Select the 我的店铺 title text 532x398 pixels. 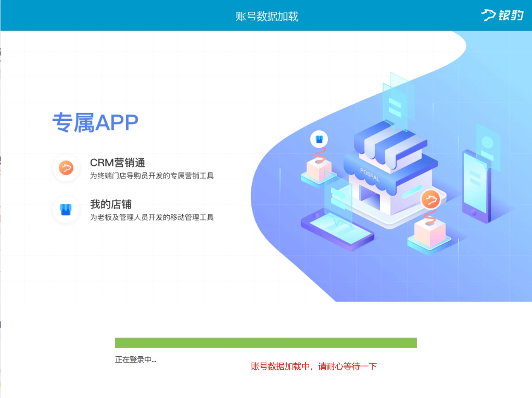tap(111, 204)
